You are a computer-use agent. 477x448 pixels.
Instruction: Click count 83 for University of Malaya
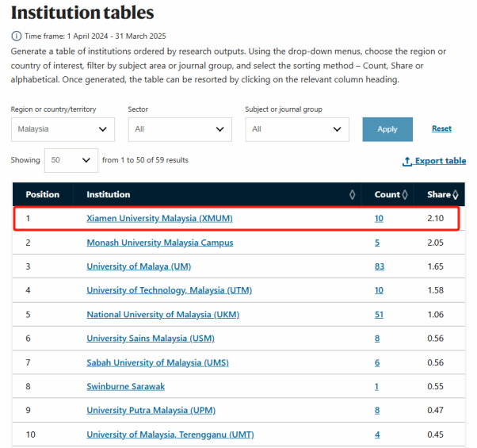click(379, 266)
